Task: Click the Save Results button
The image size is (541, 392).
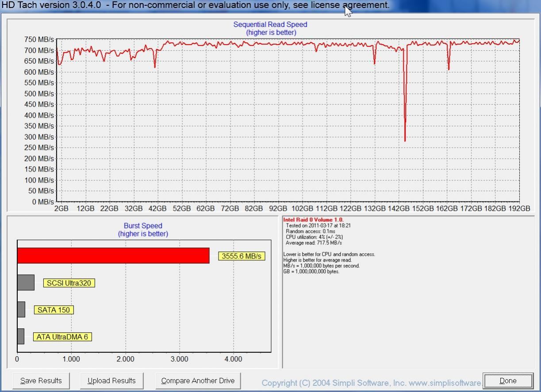Action: click(x=41, y=381)
